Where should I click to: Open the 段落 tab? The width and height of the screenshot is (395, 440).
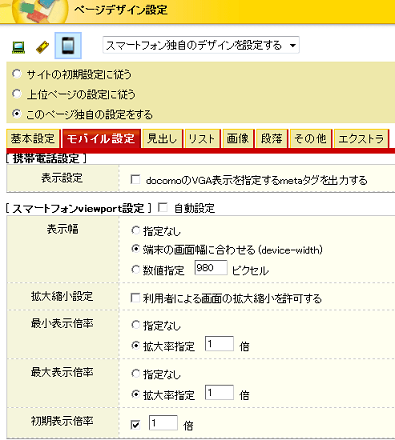tap(272, 138)
